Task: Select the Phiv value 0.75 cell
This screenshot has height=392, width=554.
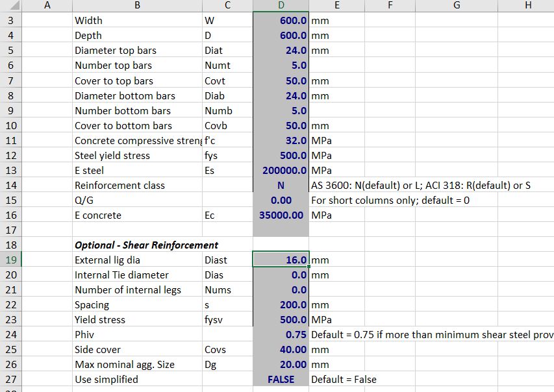Action: tap(281, 335)
